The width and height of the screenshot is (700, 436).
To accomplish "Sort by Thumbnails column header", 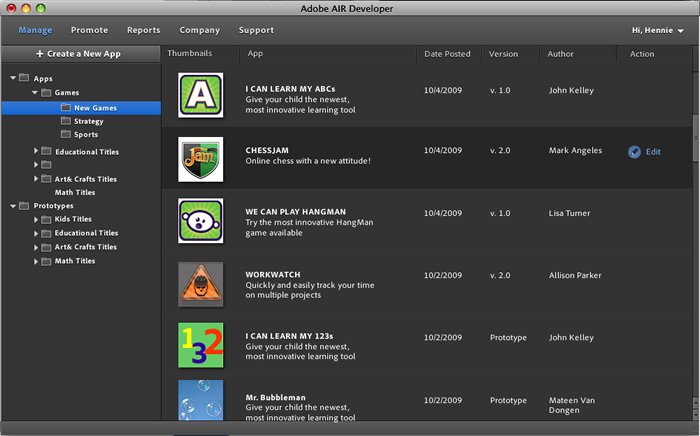I will pos(190,53).
